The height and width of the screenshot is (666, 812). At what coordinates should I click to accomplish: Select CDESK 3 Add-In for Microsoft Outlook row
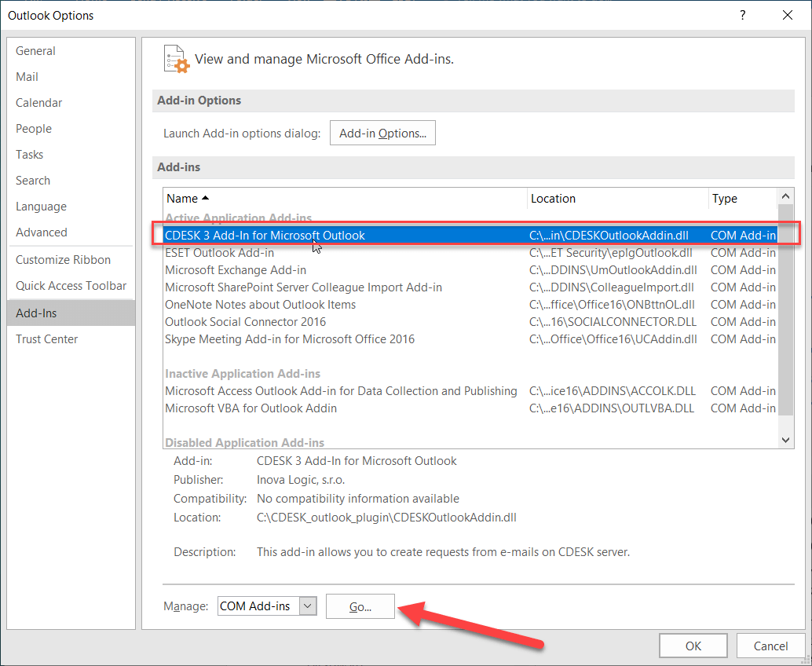pos(470,235)
